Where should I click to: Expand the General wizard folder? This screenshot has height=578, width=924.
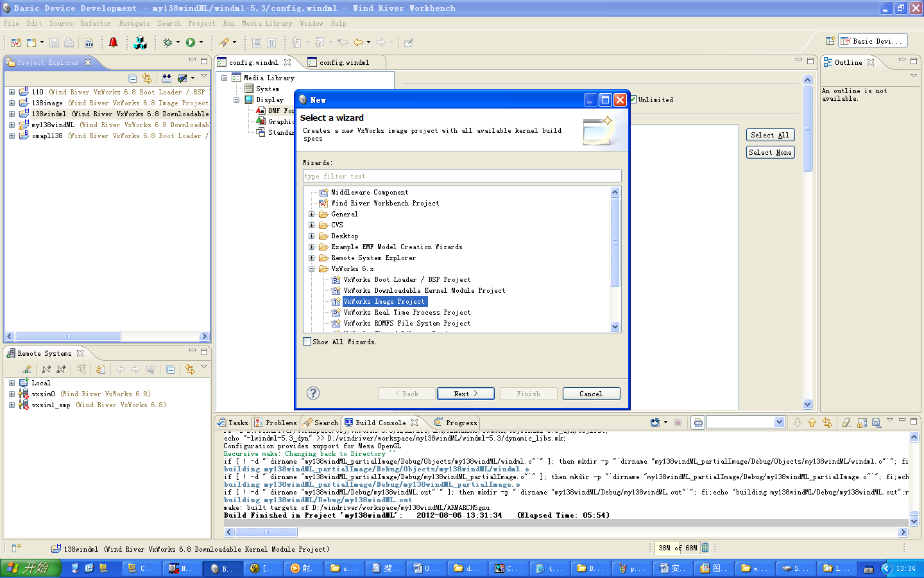pos(312,215)
